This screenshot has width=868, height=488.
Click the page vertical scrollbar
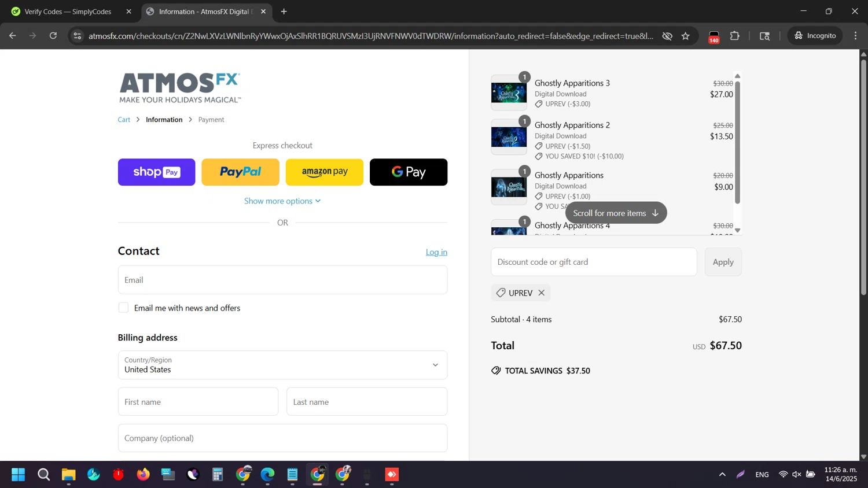[863, 176]
